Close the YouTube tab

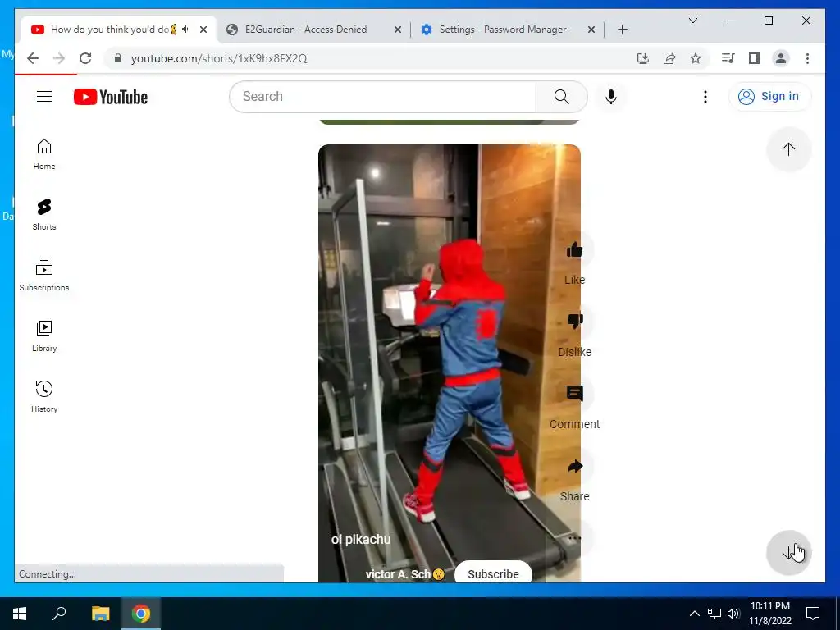coord(203,30)
